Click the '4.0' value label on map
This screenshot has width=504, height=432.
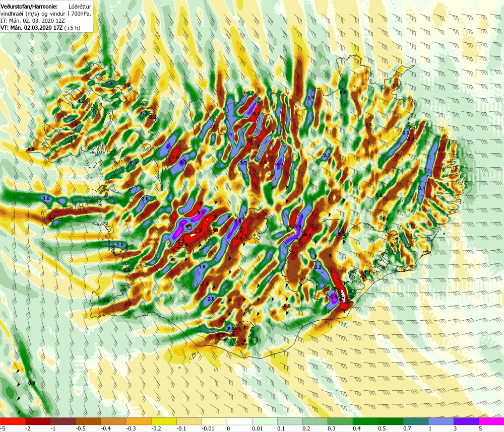pyautogui.click(x=280, y=165)
